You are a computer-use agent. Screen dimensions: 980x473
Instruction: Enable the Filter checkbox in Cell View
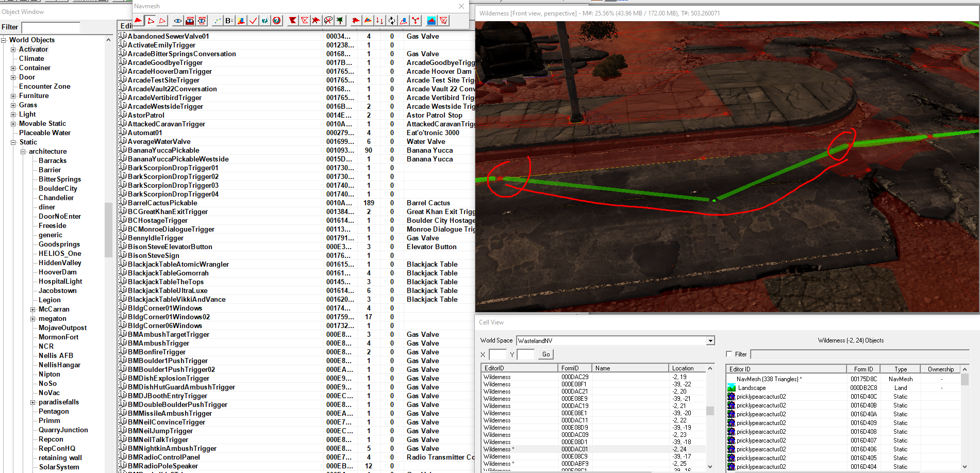pos(729,354)
